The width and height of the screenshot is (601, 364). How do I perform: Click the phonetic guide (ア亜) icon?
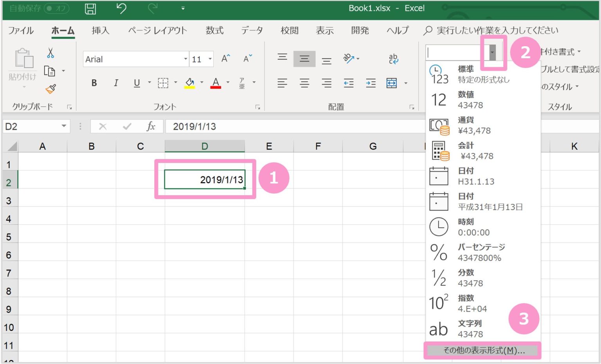[242, 83]
